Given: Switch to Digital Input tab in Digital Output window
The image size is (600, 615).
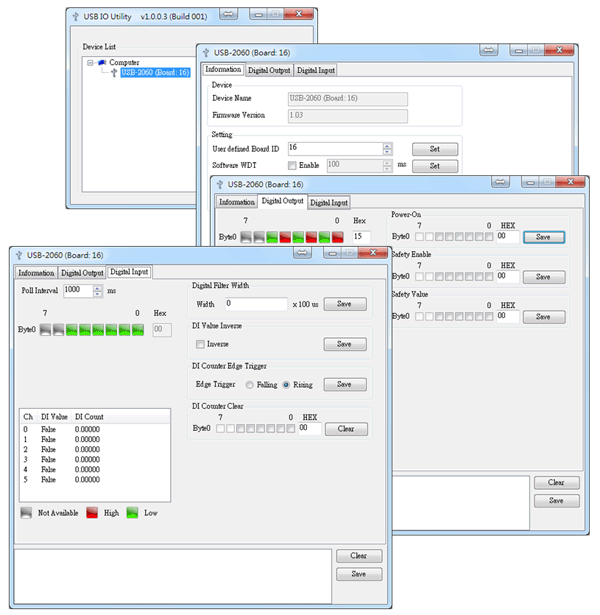Looking at the screenshot, I should pos(329,203).
